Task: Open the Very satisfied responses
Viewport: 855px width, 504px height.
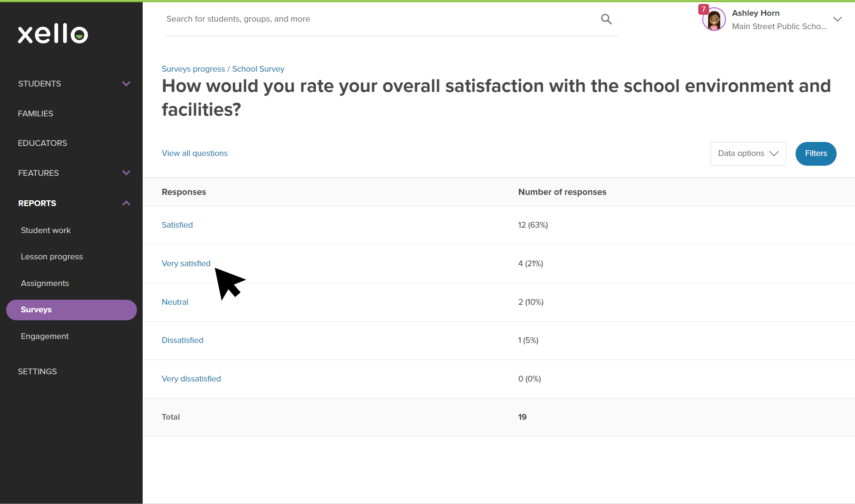Action: [186, 263]
